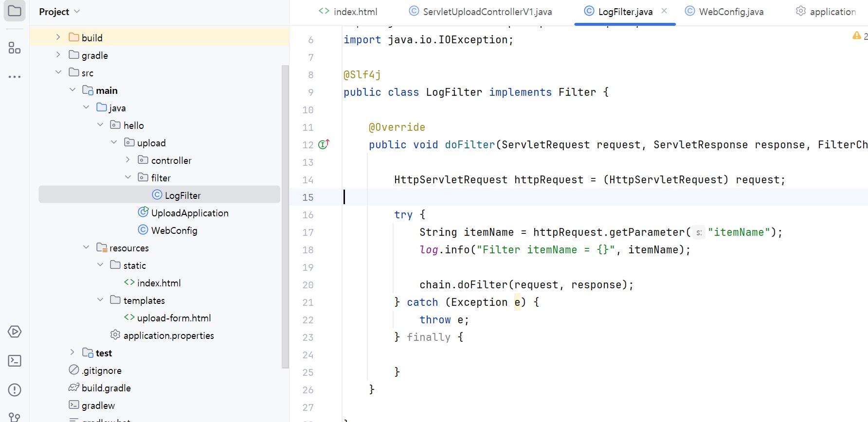Collapse the upload package
This screenshot has width=868, height=422.
114,142
